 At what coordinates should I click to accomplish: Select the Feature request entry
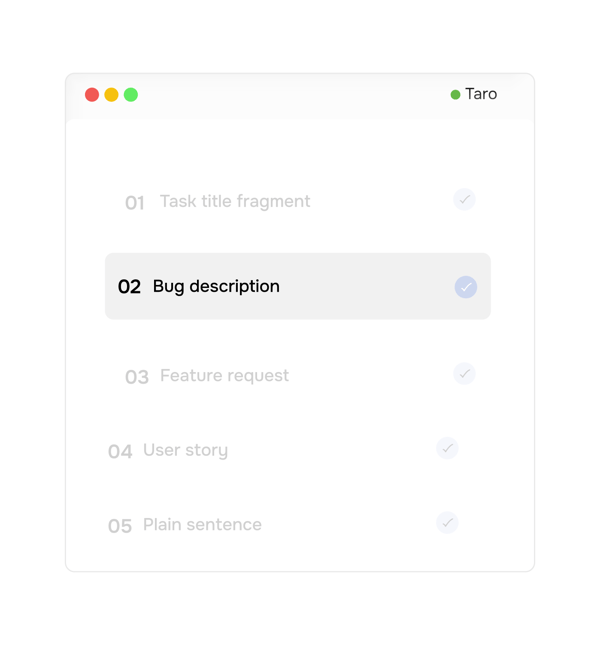tap(298, 376)
